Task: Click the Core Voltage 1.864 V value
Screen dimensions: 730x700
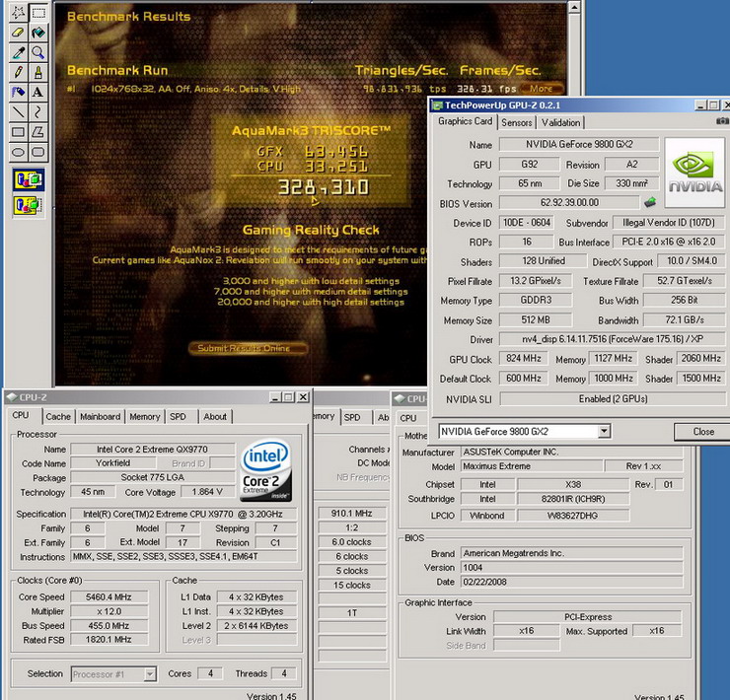Action: [207, 492]
